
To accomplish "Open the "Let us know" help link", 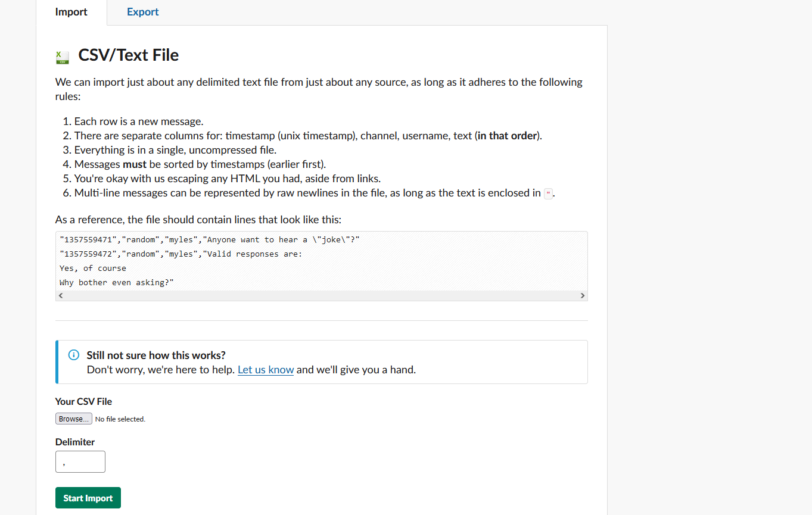I will [x=266, y=370].
